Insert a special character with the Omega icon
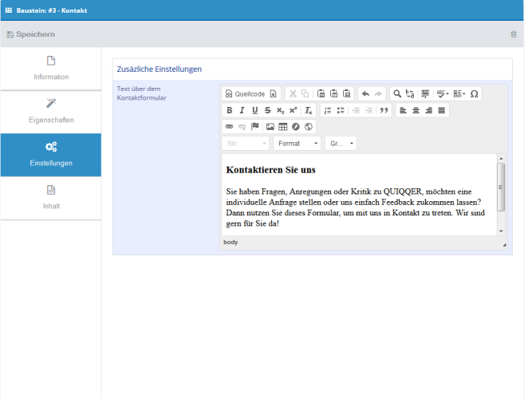This screenshot has height=399, width=532. 474,93
